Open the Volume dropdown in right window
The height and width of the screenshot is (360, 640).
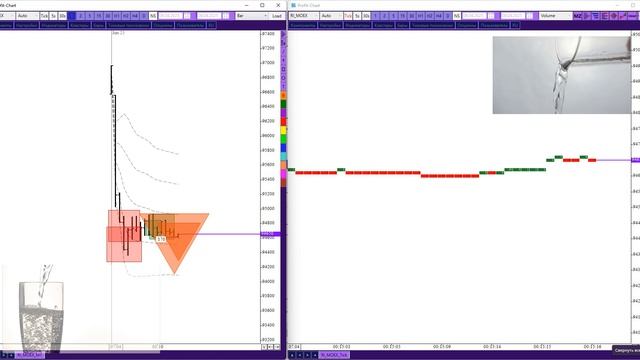[x=556, y=16]
